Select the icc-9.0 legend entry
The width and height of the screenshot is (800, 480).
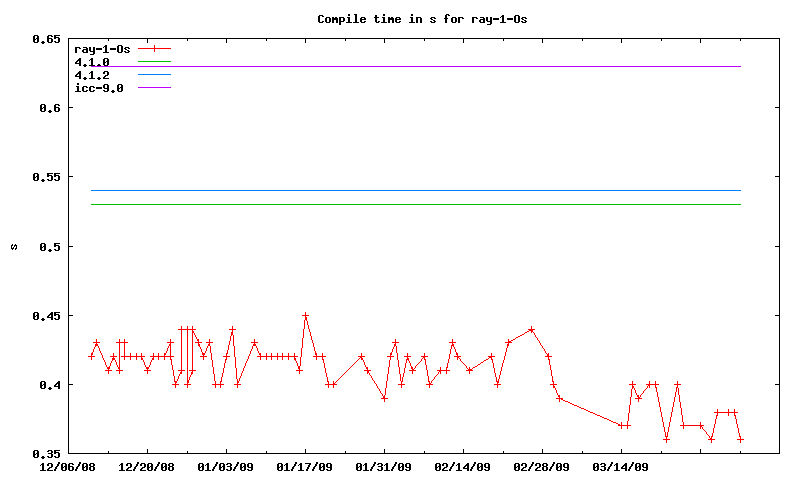pos(99,88)
